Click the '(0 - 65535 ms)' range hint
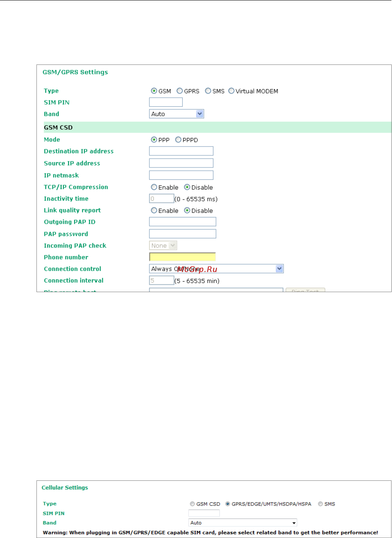The height and width of the screenshot is (538, 392). point(196,199)
